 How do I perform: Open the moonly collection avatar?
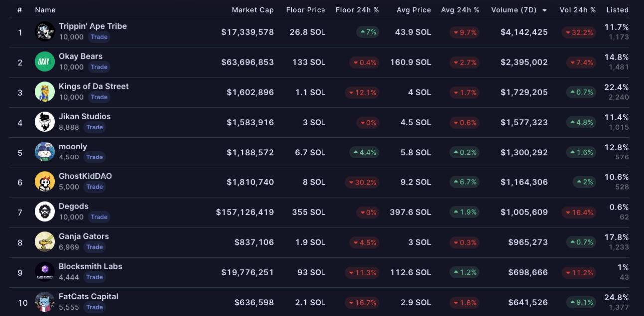(x=45, y=152)
